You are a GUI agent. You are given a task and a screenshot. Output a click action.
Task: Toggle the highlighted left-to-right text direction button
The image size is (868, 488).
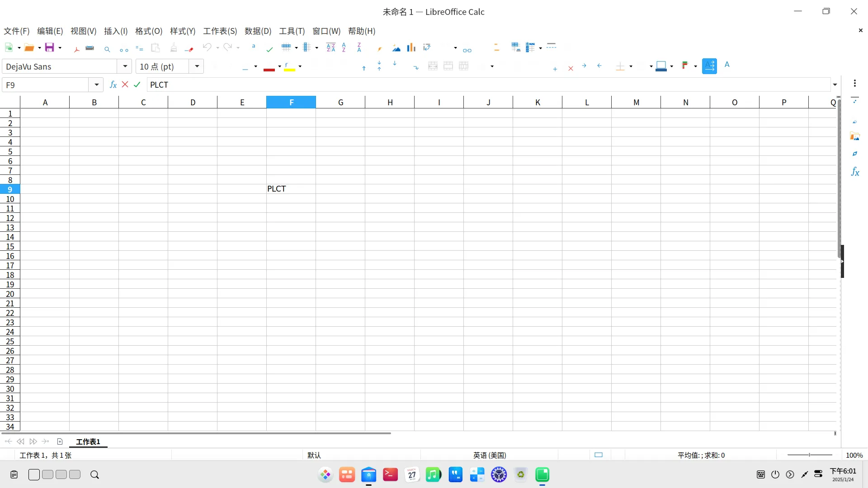coord(709,66)
